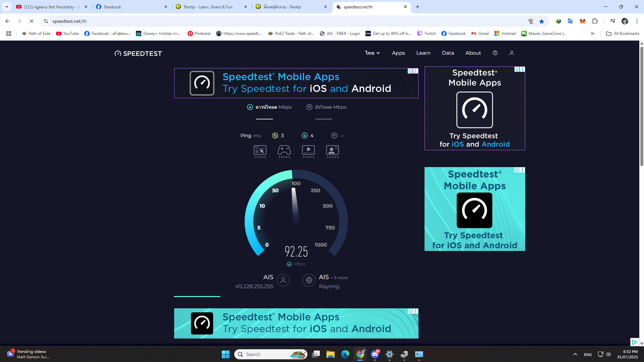Close the speedtest.net/th tab
644x362 pixels.
(x=405, y=7)
